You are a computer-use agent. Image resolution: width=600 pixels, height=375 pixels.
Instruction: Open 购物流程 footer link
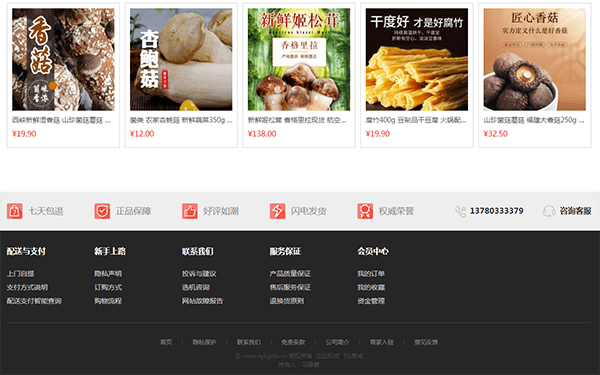click(x=108, y=301)
